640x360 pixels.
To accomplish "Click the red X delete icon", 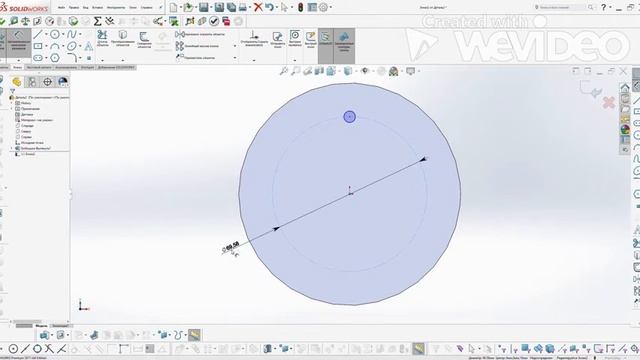I will (x=258, y=7).
